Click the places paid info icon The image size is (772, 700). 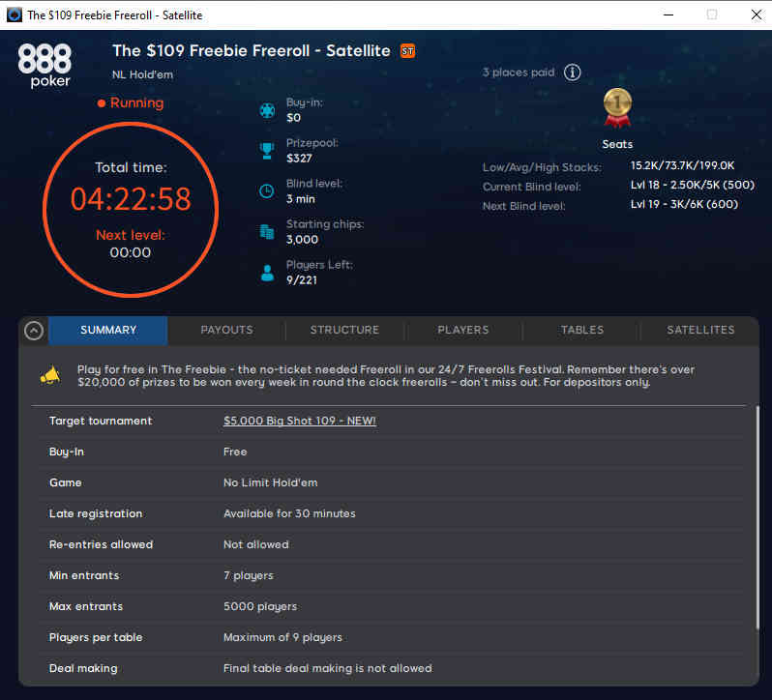coord(572,73)
